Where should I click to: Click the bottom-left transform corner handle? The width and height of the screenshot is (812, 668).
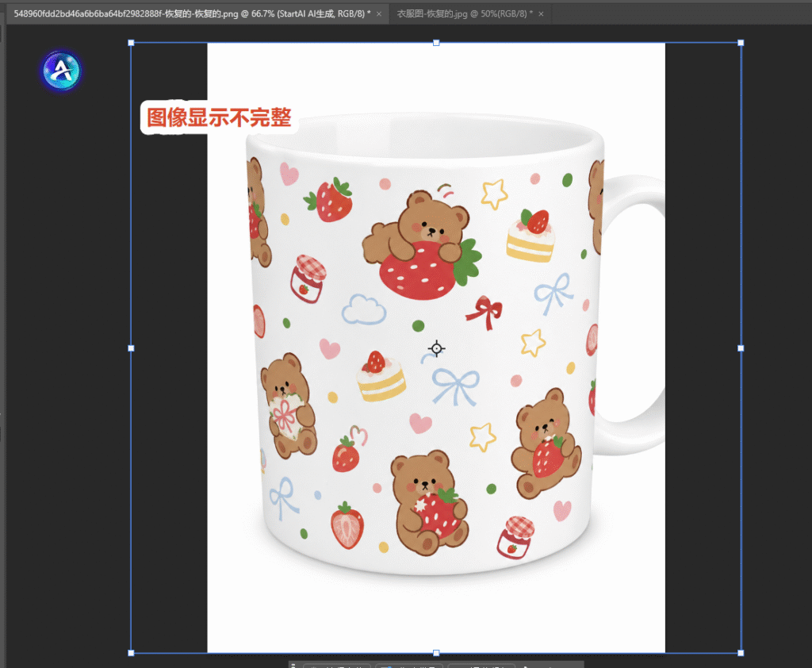[x=131, y=653]
